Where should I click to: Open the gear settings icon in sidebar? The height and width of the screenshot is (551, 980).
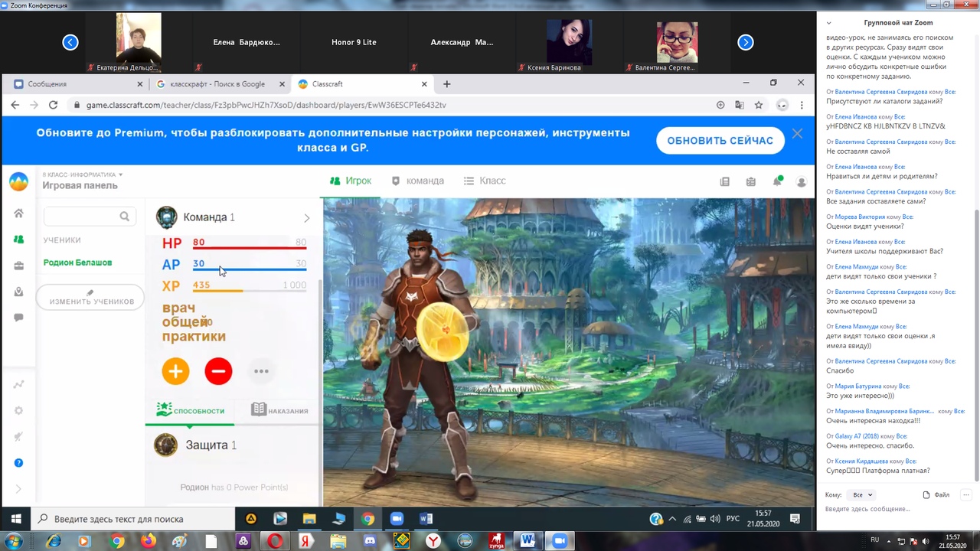pyautogui.click(x=18, y=410)
